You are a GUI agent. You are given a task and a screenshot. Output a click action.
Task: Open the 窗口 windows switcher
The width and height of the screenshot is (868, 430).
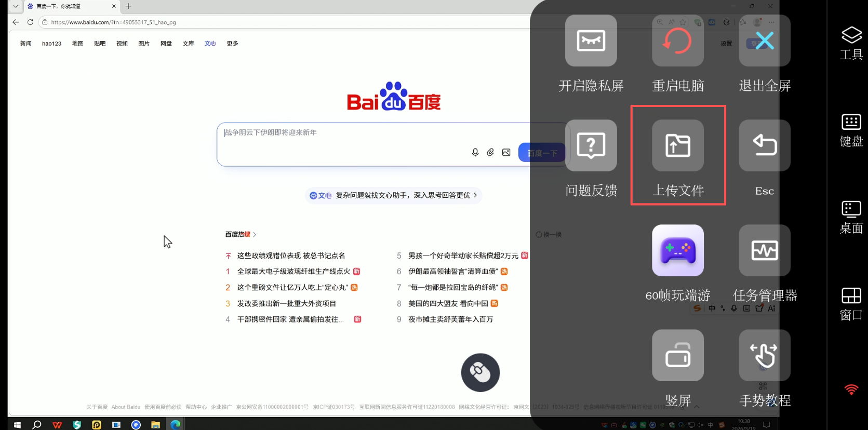pyautogui.click(x=851, y=304)
